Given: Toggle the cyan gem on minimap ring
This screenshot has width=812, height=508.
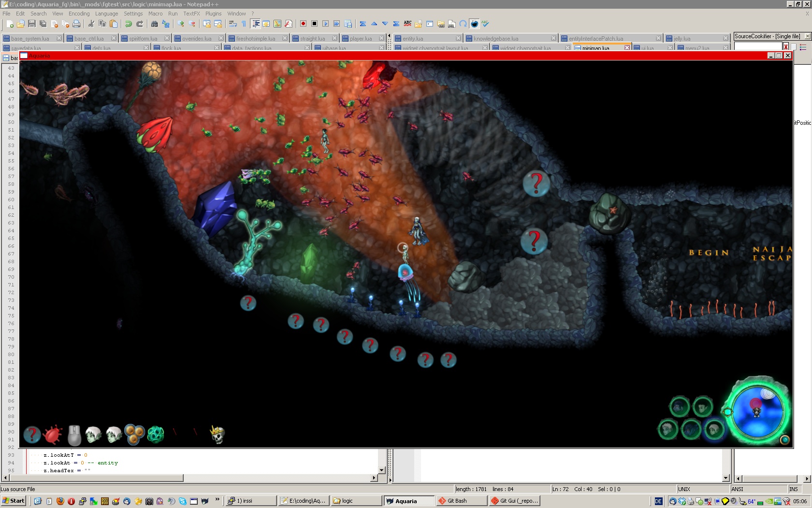Looking at the screenshot, I should pyautogui.click(x=727, y=412).
